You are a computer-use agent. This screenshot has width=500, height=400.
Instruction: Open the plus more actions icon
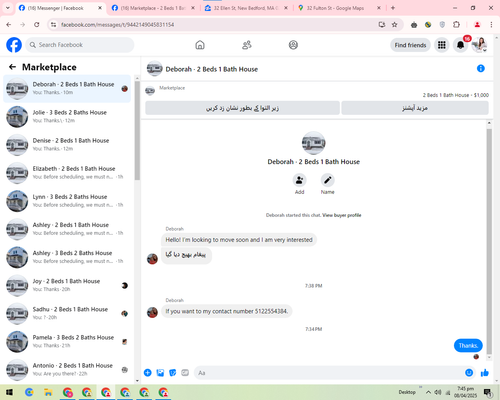(x=148, y=373)
